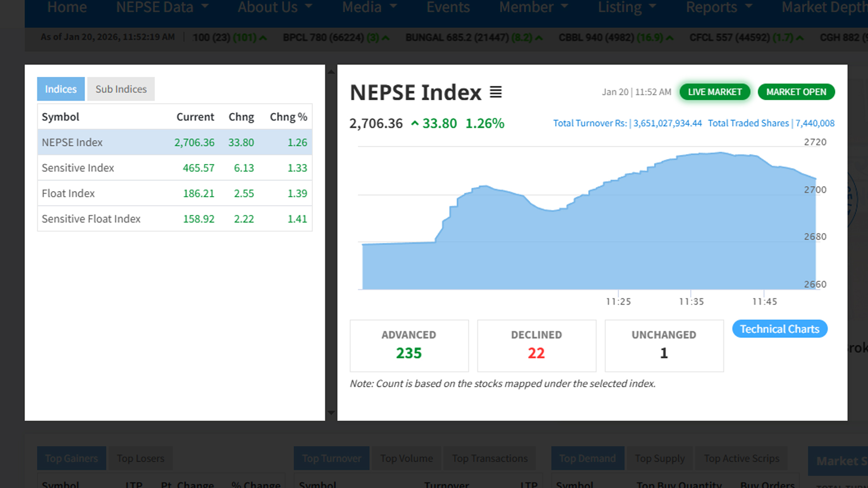868x488 pixels.
Task: Open Technical Charts
Action: click(x=779, y=329)
